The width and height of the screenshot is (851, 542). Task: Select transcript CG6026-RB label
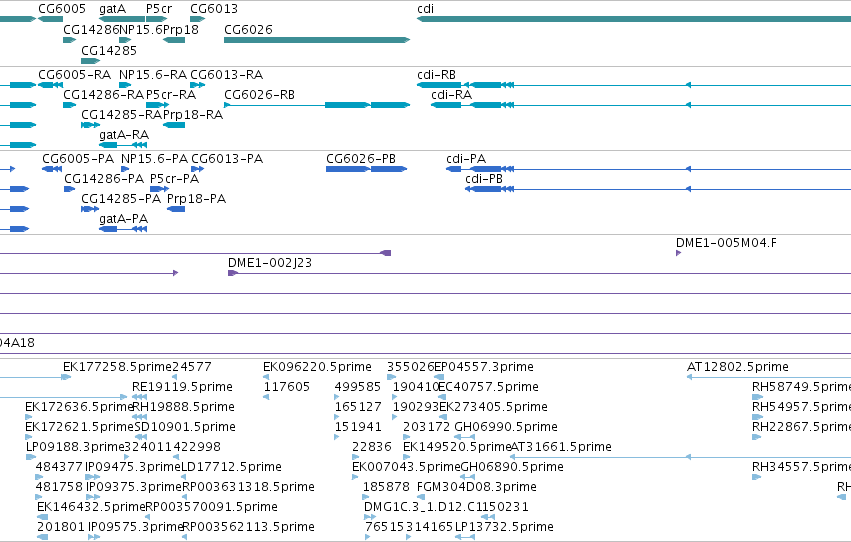[x=259, y=94]
